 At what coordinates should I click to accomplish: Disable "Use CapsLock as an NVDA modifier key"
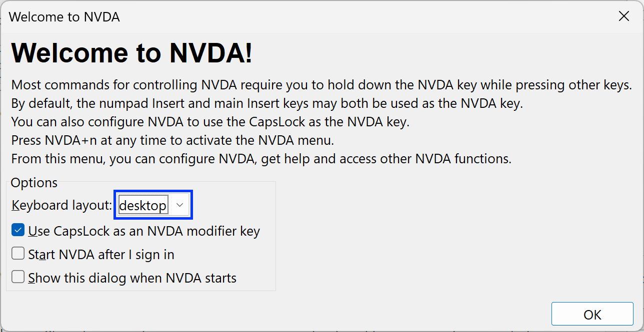(x=17, y=230)
